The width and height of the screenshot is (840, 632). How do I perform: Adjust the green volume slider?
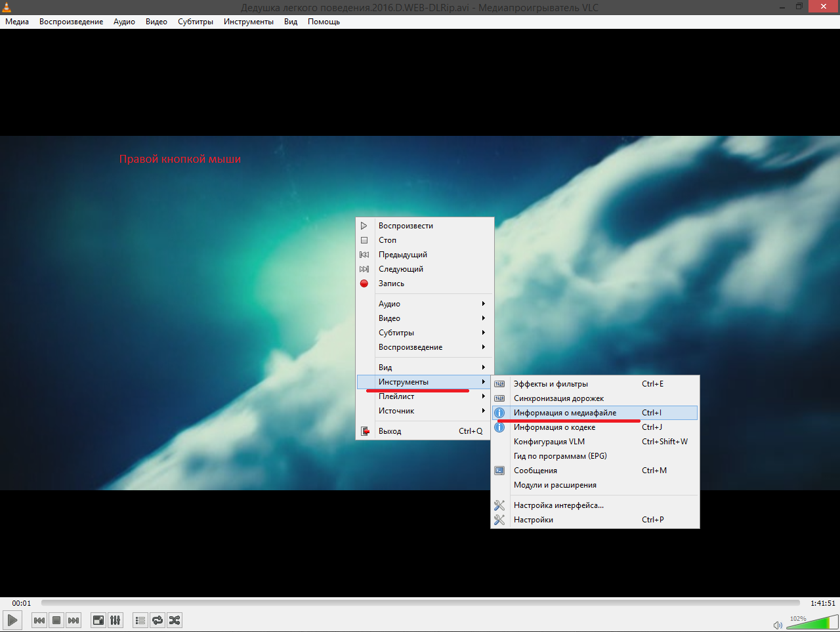coord(811,622)
